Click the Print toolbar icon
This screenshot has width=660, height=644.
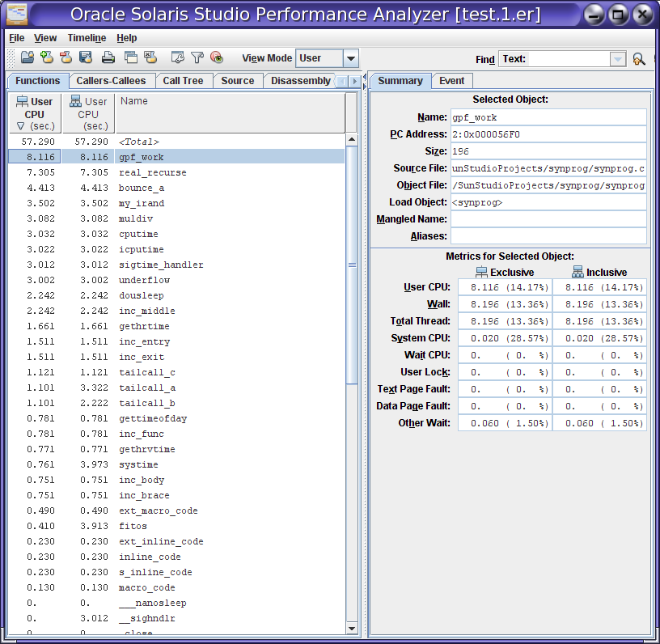coord(108,57)
